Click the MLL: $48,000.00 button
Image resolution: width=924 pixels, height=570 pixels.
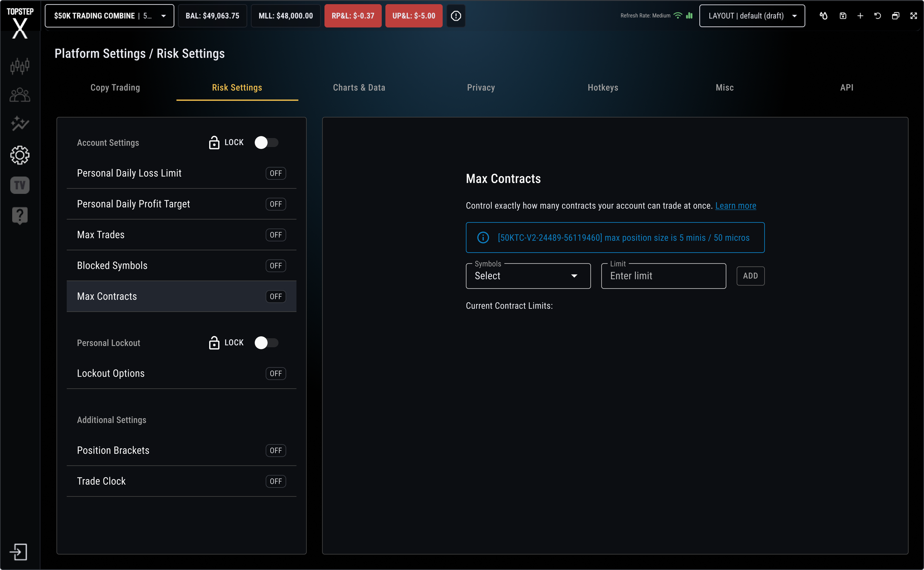coord(286,16)
